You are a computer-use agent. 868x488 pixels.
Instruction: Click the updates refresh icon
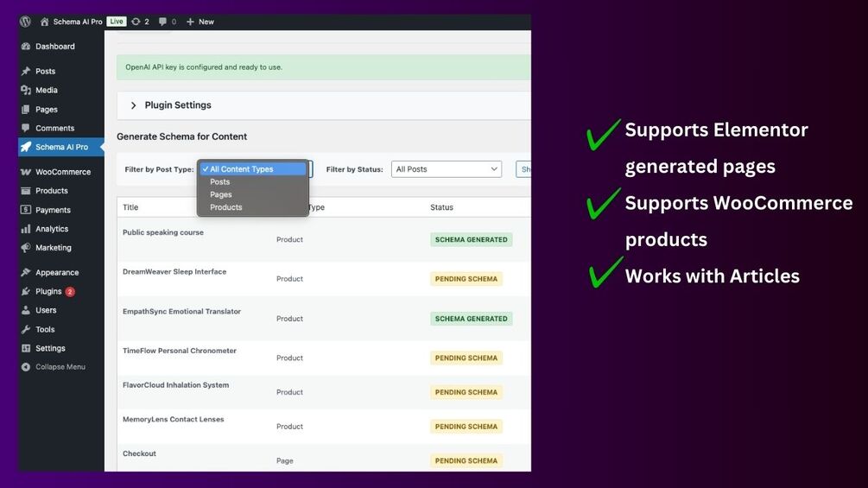136,22
